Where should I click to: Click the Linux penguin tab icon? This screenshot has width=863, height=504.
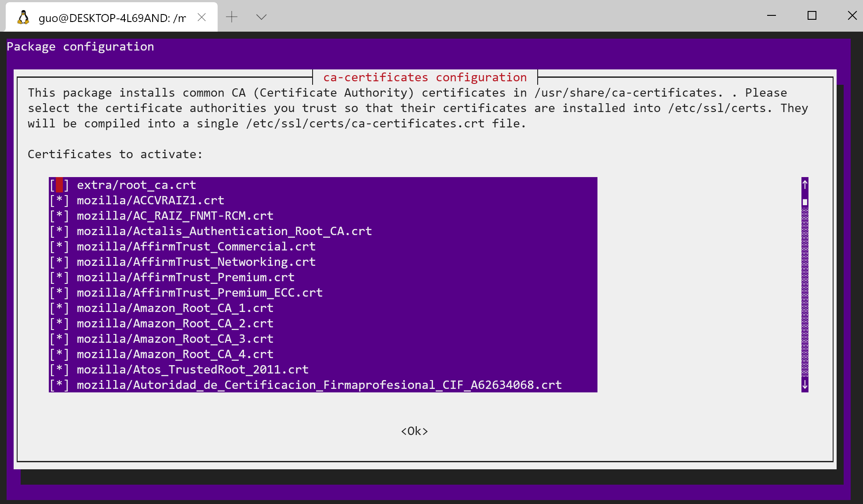pyautogui.click(x=23, y=18)
